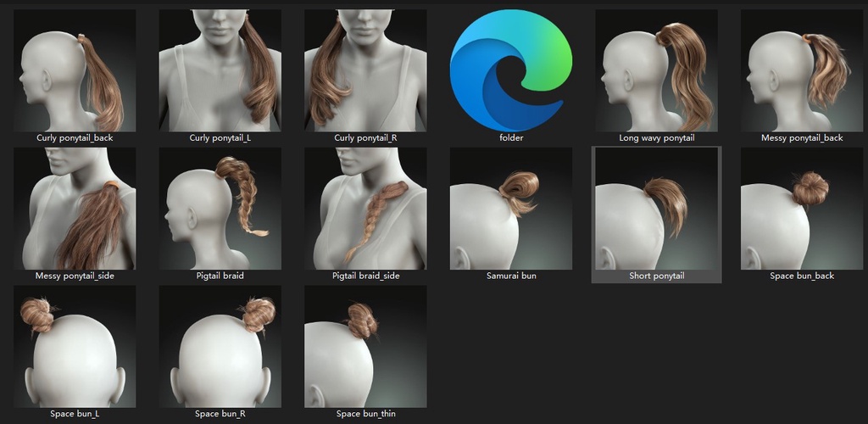The image size is (868, 424).
Task: Click the "Messy ponytail_side" file name
Action: click(x=75, y=276)
